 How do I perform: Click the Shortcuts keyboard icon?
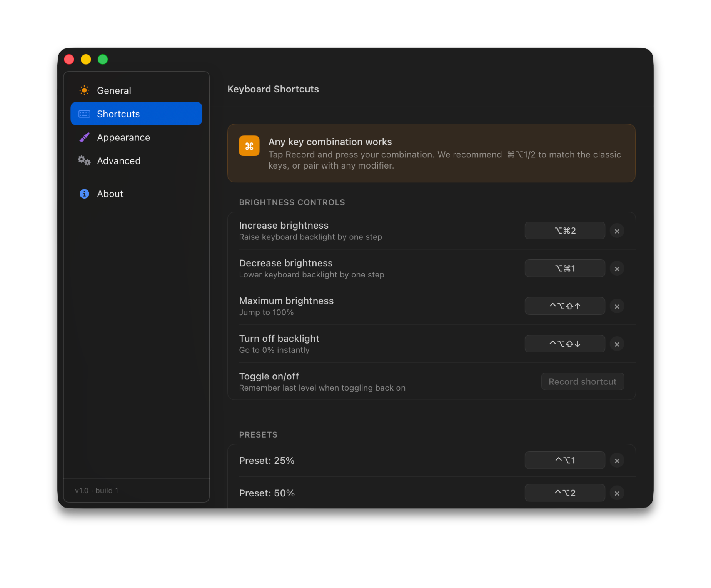coord(84,114)
